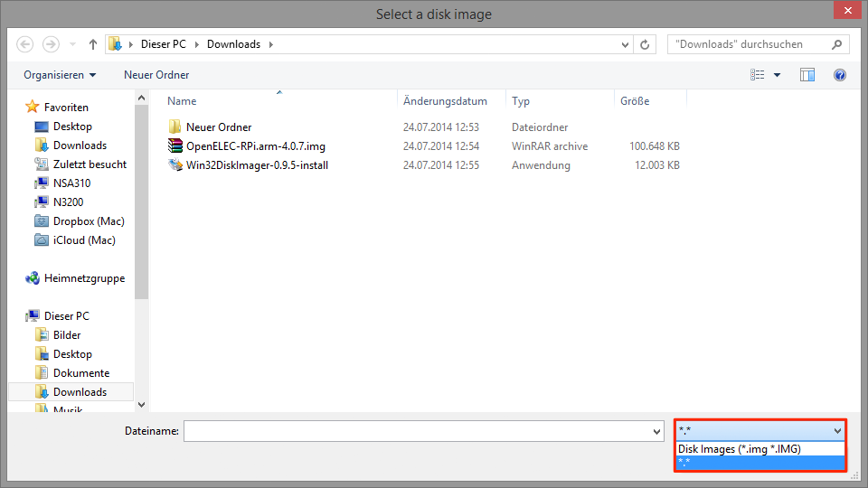Open Downloads under Favoriten
Image resolution: width=868 pixels, height=488 pixels.
coord(80,145)
